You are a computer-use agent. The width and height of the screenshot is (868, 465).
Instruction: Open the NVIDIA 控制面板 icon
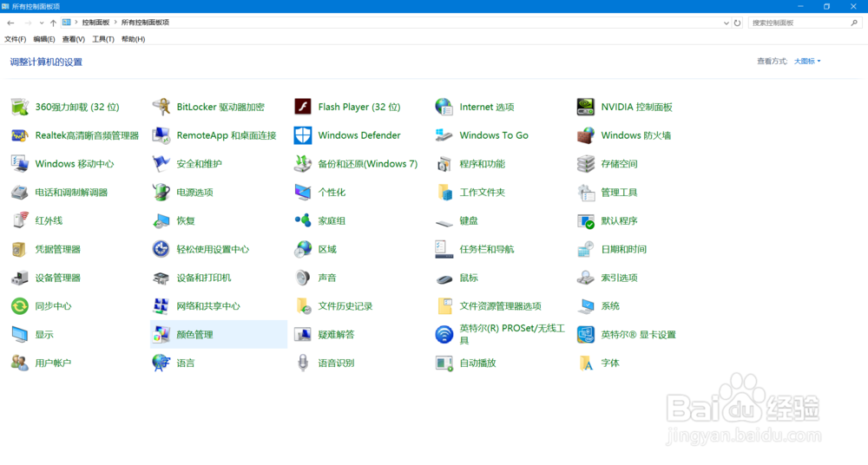click(x=586, y=107)
